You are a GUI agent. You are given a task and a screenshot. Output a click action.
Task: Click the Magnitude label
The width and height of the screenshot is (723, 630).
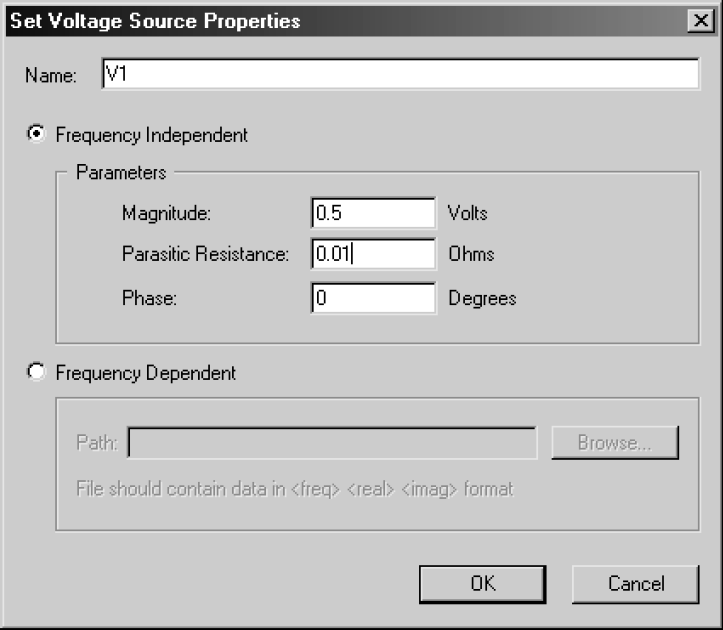pos(168,213)
